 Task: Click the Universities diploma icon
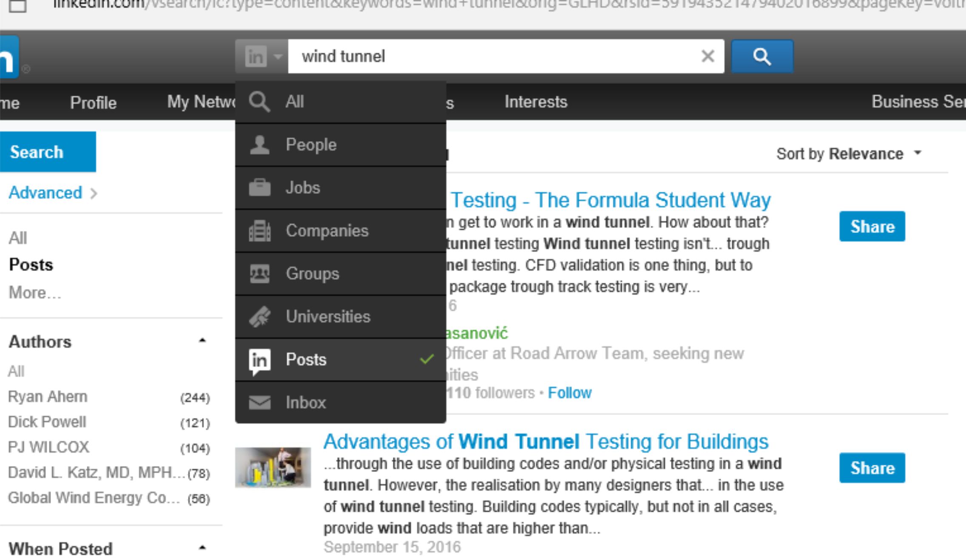pyautogui.click(x=259, y=317)
